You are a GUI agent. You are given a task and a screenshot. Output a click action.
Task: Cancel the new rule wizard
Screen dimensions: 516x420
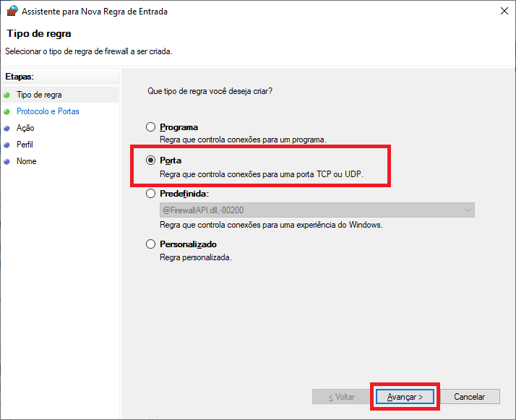470,397
